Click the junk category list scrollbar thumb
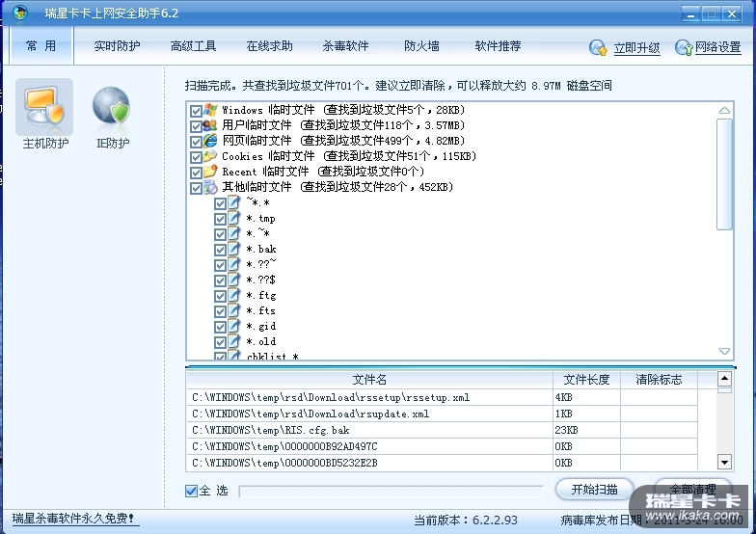This screenshot has height=534, width=756. point(724,174)
